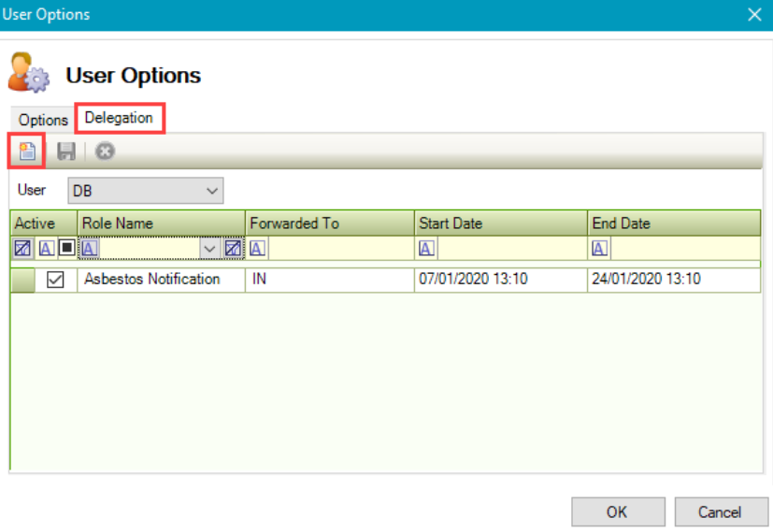Click the grey Delete circle icon
This screenshot has width=773, height=532.
tap(105, 151)
